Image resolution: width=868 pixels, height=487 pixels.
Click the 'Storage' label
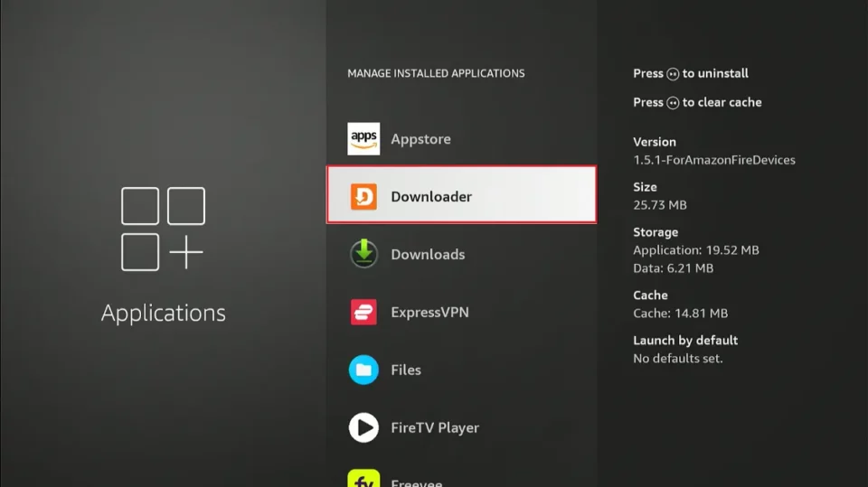[656, 232]
